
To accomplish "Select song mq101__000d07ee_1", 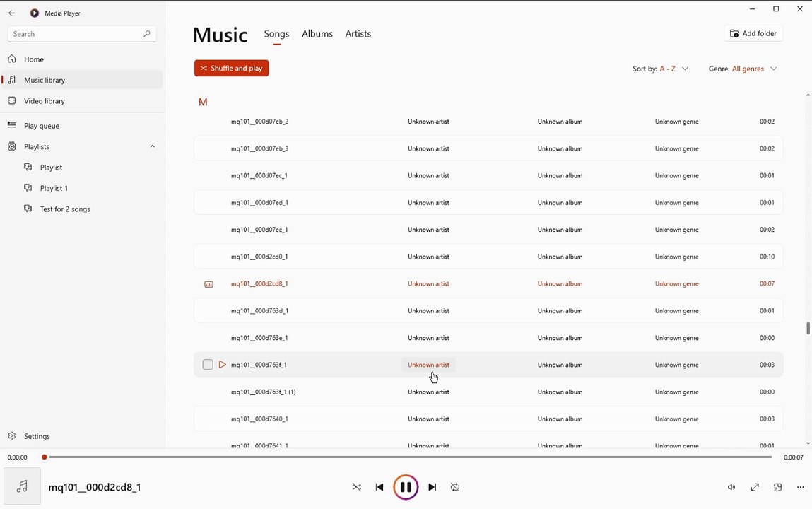I will tap(488, 229).
